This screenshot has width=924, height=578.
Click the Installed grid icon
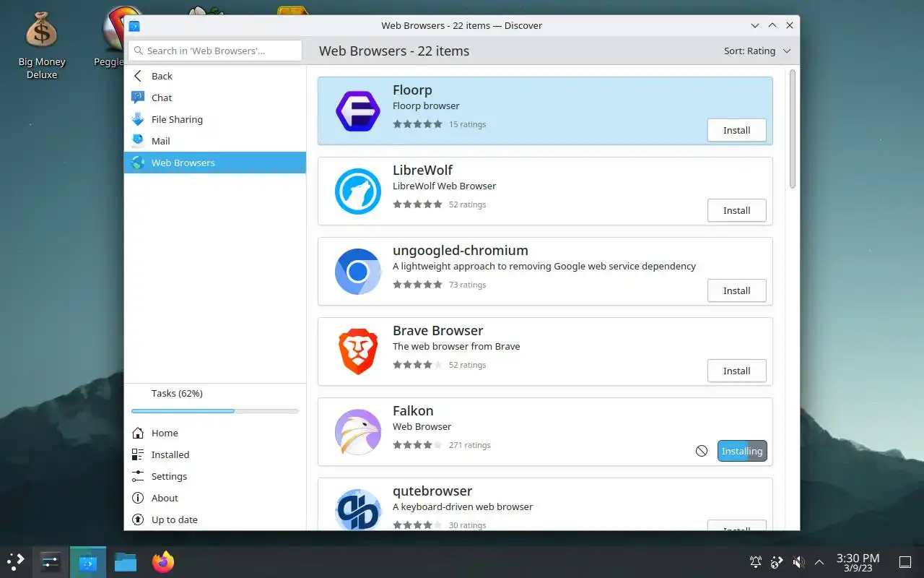pyautogui.click(x=138, y=454)
